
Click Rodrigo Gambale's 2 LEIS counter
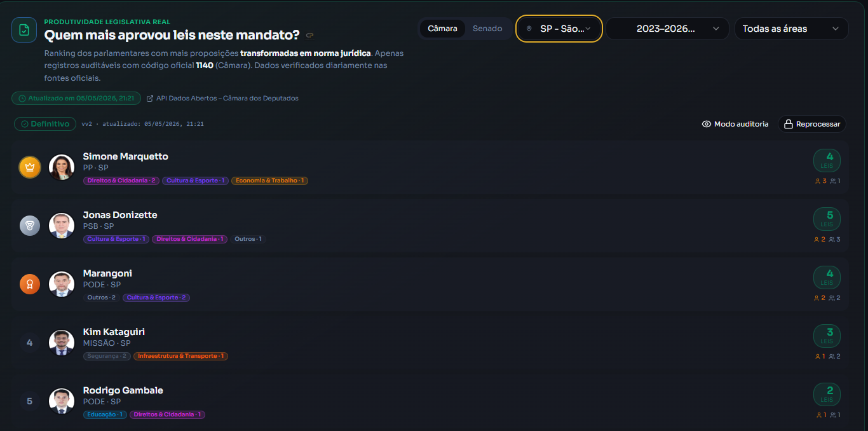click(827, 394)
